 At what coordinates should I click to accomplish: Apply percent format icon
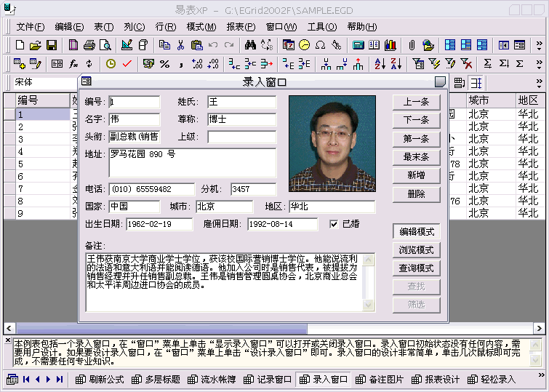coord(164,64)
